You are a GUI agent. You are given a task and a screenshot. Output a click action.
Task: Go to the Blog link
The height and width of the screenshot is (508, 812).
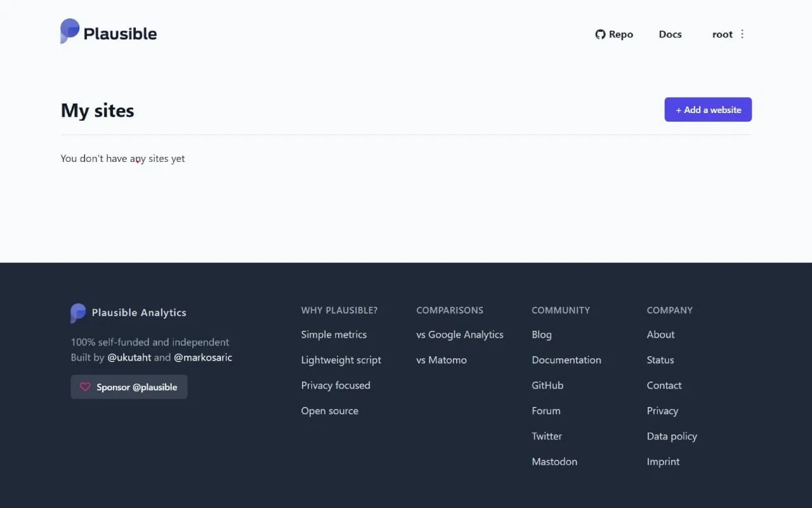(542, 335)
